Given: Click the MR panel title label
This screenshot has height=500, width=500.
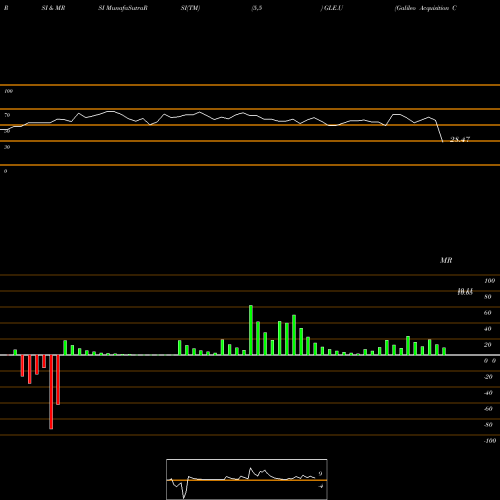Looking at the screenshot, I should click(446, 260).
